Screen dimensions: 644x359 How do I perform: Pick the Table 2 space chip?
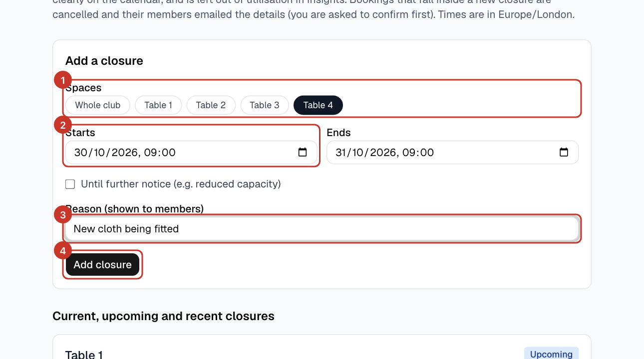211,105
